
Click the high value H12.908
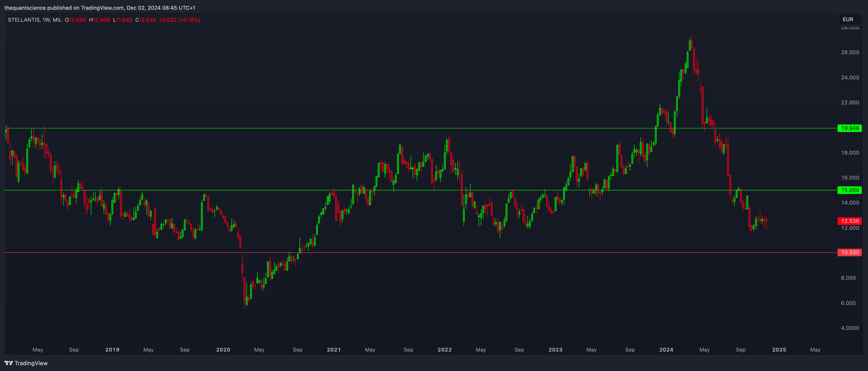click(x=99, y=20)
